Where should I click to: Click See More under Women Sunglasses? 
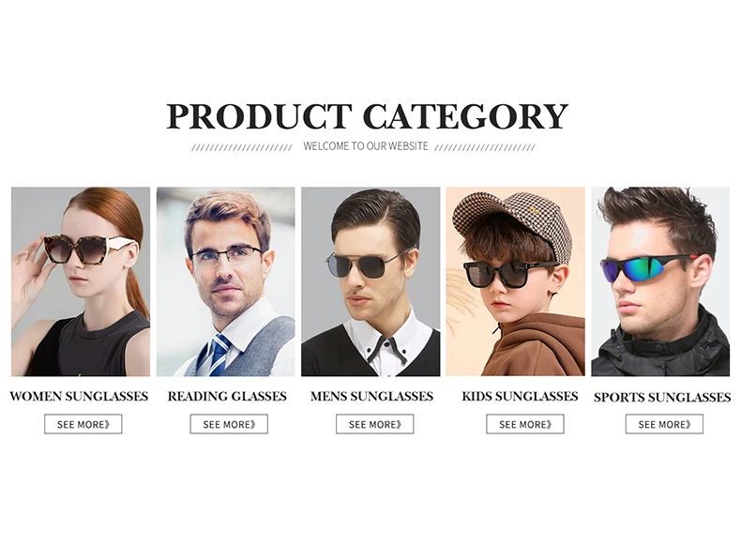click(83, 424)
